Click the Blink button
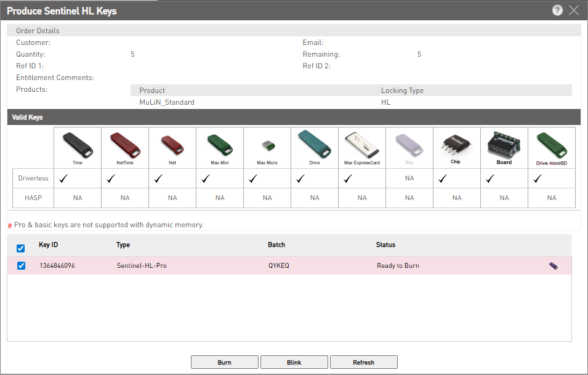588x375 pixels. click(x=294, y=362)
